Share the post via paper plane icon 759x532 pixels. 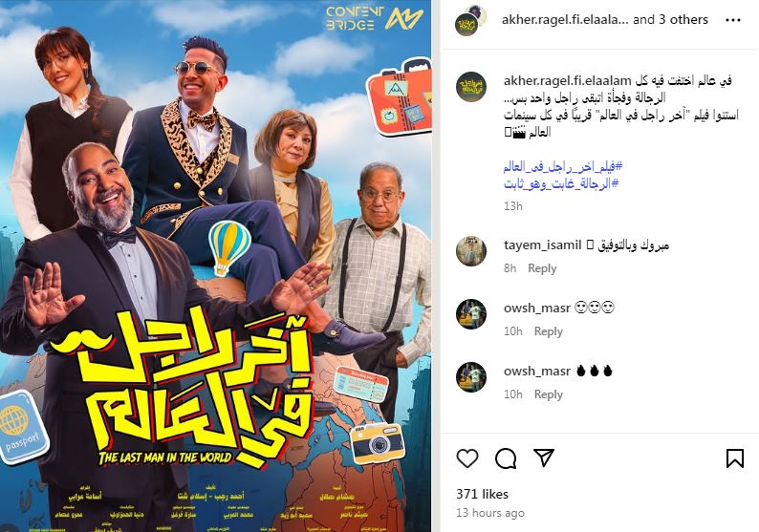point(544,458)
